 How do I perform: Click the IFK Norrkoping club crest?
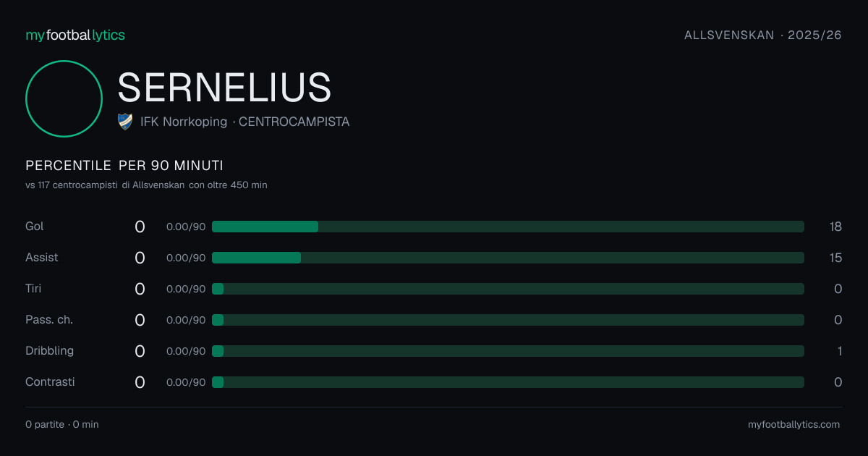click(x=125, y=122)
